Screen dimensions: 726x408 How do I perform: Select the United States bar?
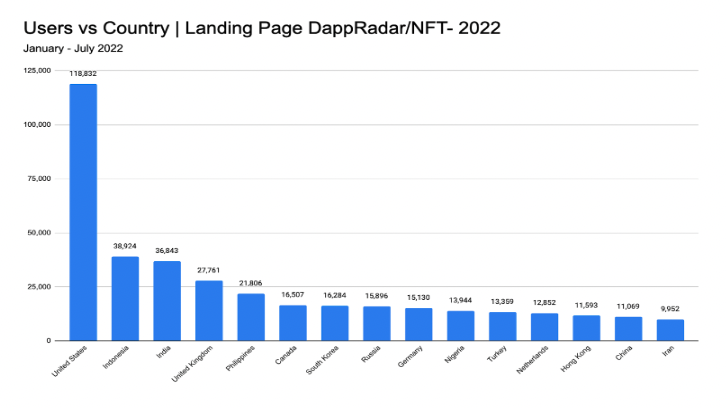83,213
